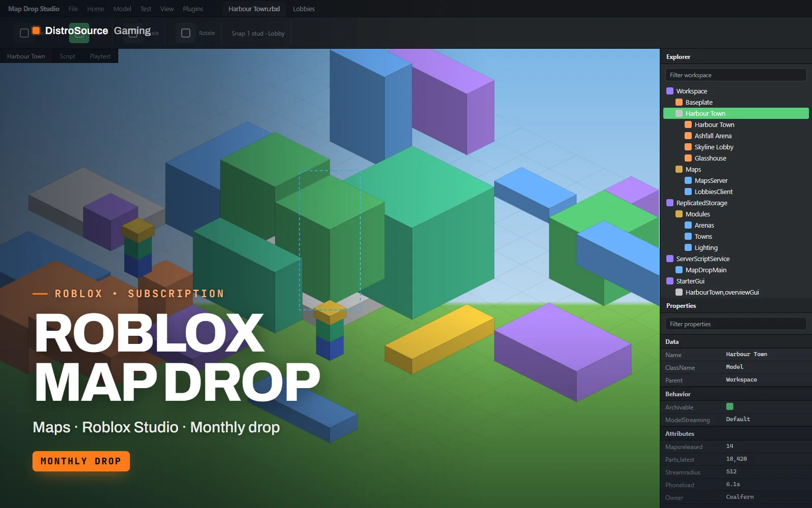Click the orange Ashfall Arena icon
Image resolution: width=812 pixels, height=508 pixels.
point(688,136)
